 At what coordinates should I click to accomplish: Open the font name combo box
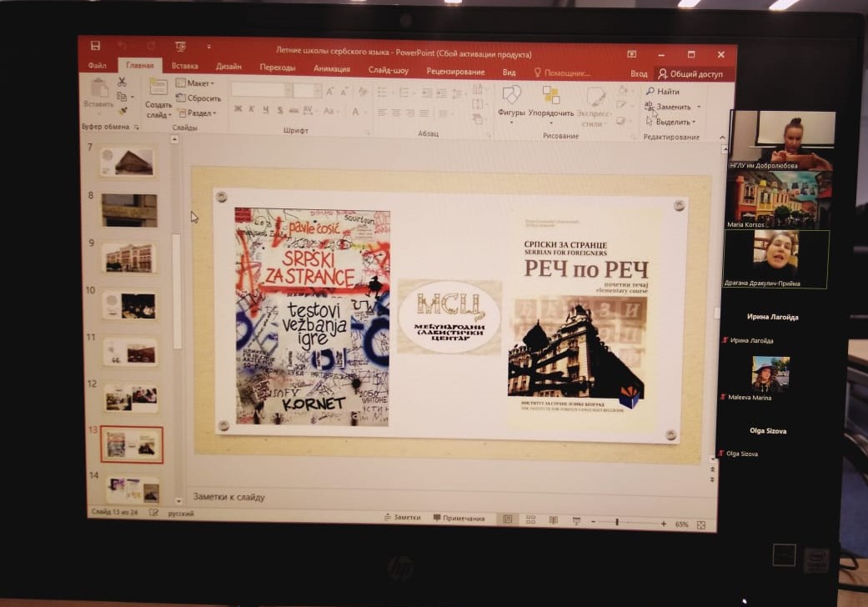[x=261, y=90]
